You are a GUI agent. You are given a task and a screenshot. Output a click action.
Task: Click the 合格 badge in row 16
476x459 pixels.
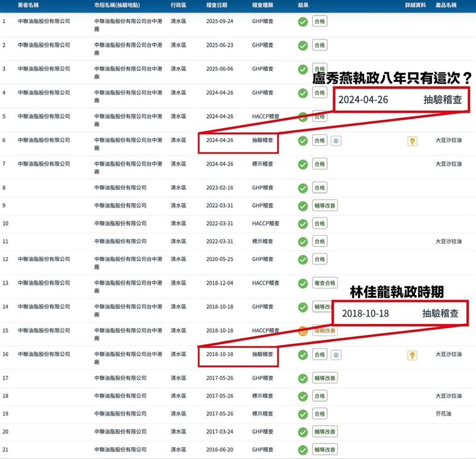pos(320,354)
